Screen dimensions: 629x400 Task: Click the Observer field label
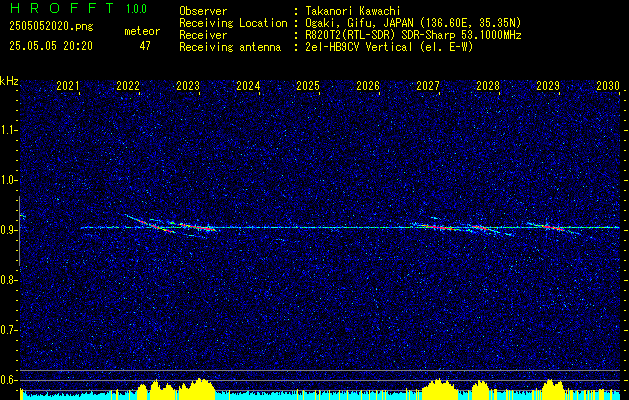(203, 11)
